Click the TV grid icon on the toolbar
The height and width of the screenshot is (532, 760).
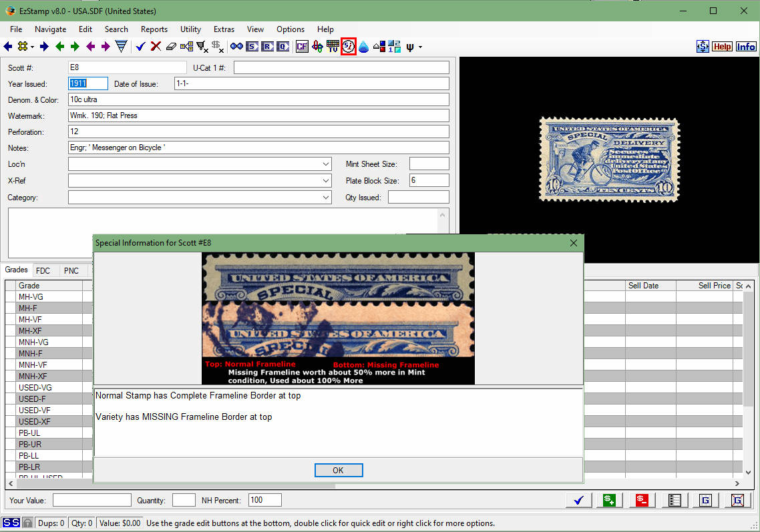[333, 46]
